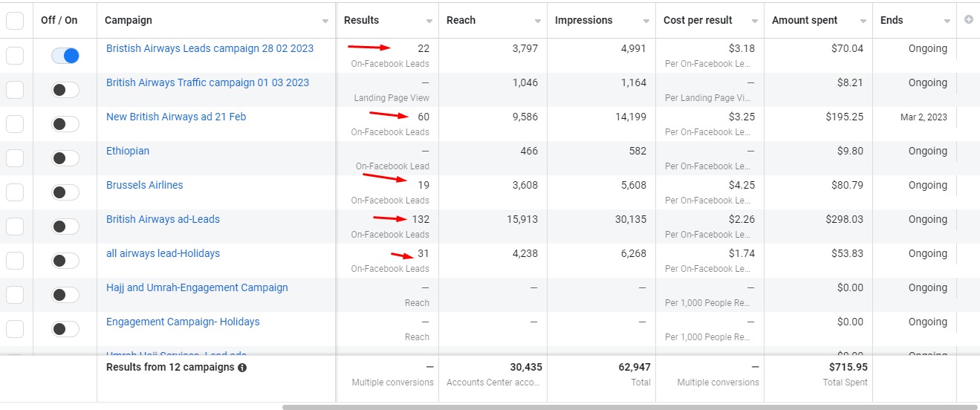The height and width of the screenshot is (410, 980).
Task: Turn on all airways lead-Holidays switch
Action: point(65,261)
